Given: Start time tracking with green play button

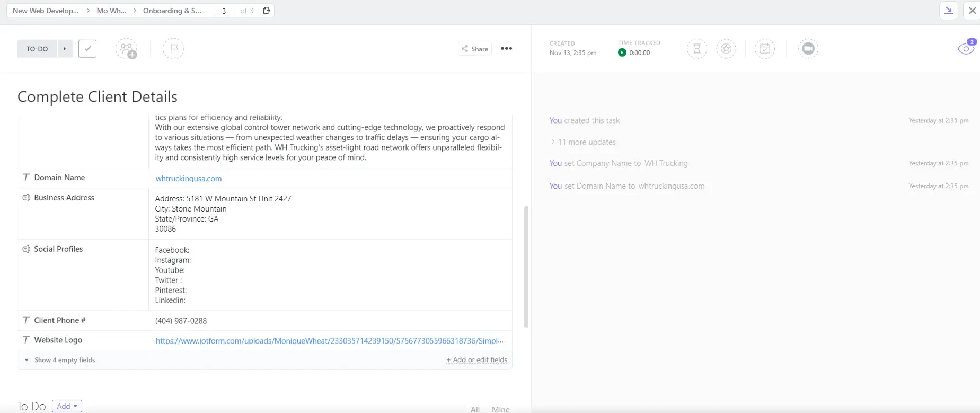Looking at the screenshot, I should pos(622,52).
